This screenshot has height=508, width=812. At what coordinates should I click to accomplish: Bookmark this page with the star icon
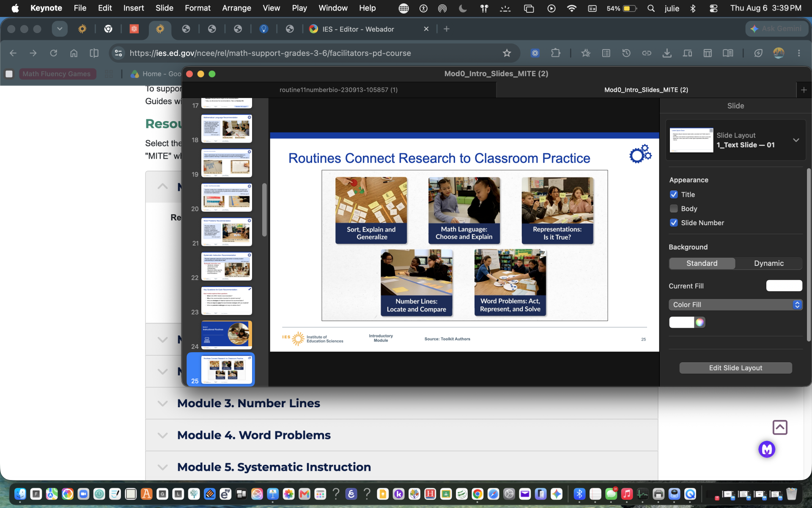point(507,53)
